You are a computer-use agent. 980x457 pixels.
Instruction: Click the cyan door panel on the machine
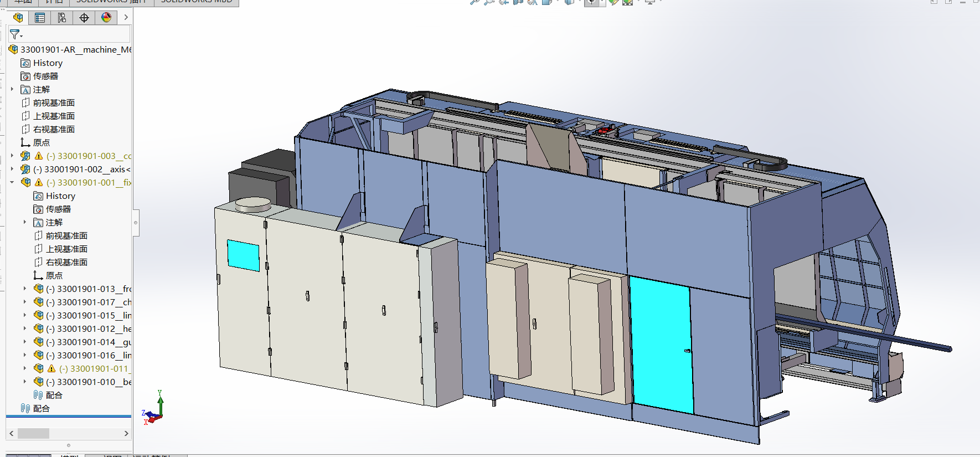(662, 345)
